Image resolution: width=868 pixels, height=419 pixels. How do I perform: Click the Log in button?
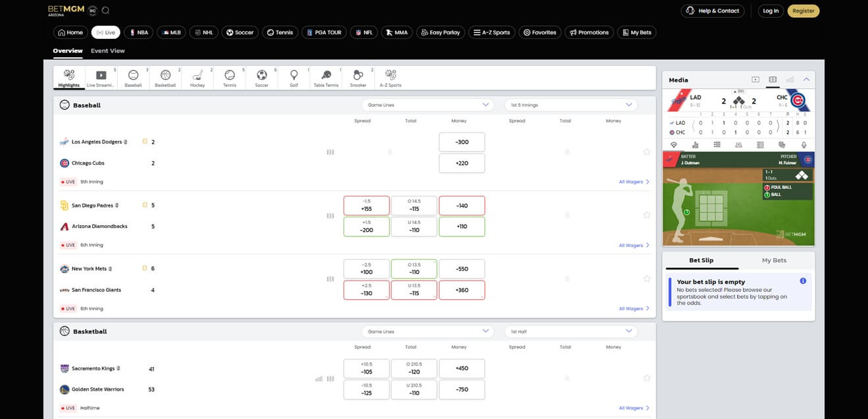[x=771, y=11]
